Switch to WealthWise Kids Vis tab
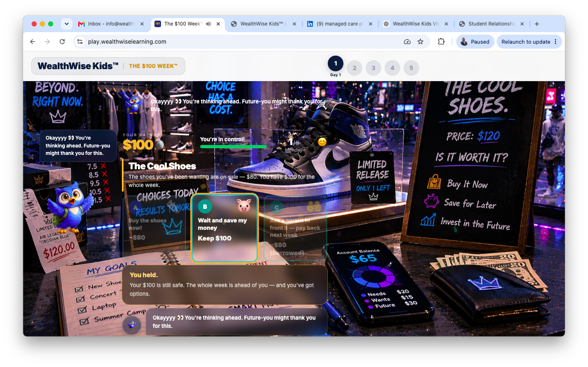 tap(415, 24)
